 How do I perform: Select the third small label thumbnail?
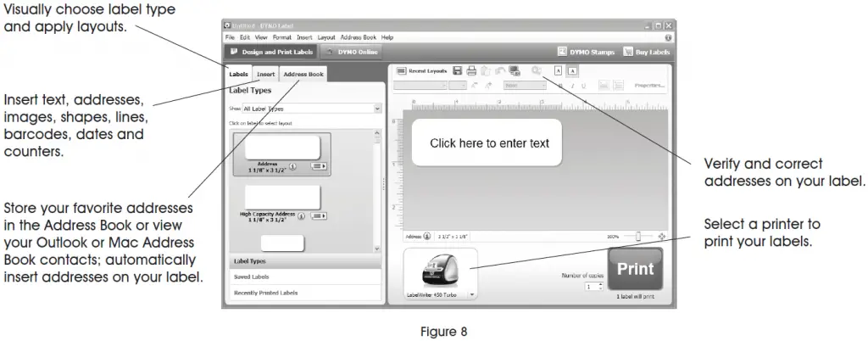(x=282, y=243)
